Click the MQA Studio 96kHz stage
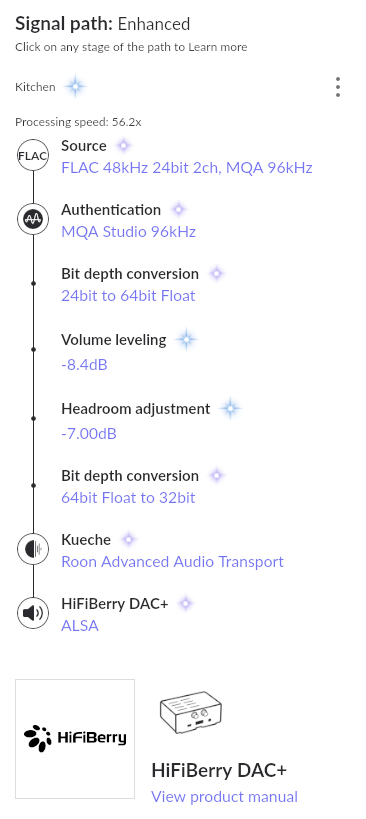The height and width of the screenshot is (819, 366). tap(128, 231)
